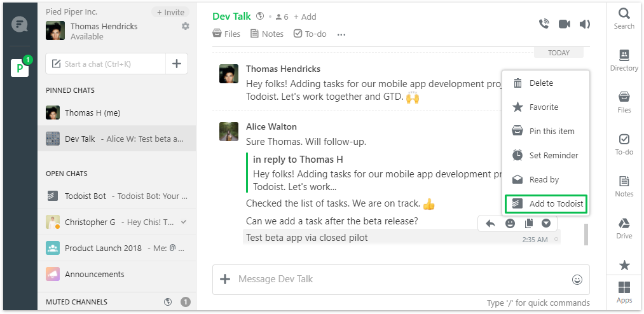Click Start a chat search field
Screen dimensions: 644x314
pyautogui.click(x=106, y=64)
